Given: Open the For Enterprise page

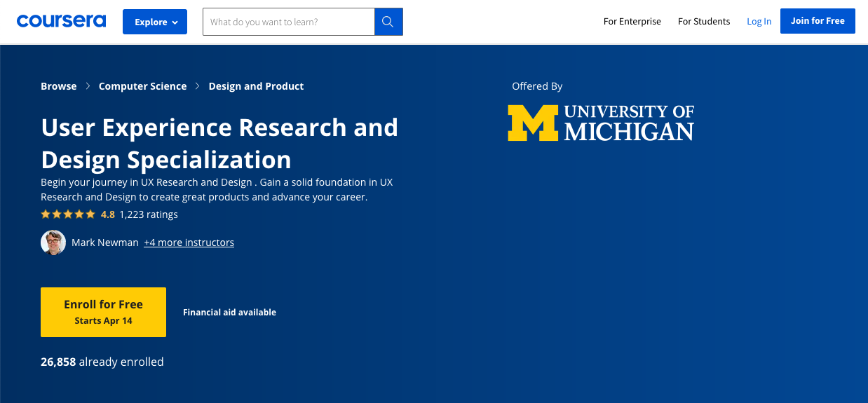Looking at the screenshot, I should (632, 21).
